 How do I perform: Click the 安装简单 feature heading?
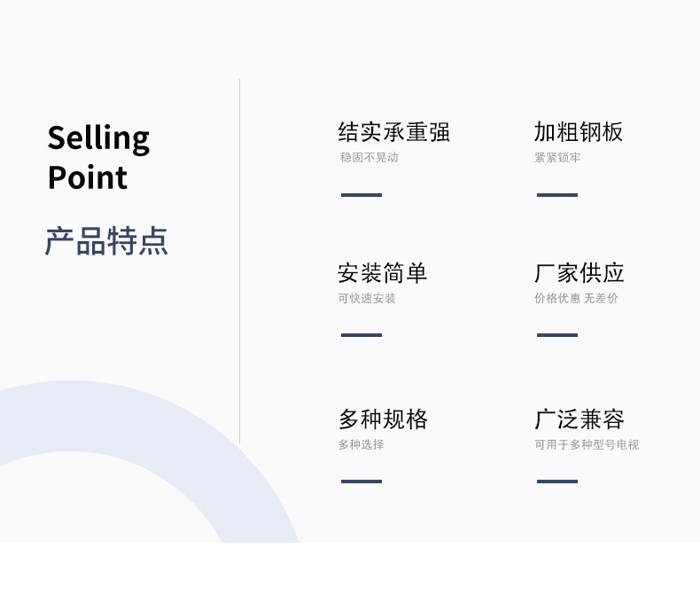tap(382, 273)
